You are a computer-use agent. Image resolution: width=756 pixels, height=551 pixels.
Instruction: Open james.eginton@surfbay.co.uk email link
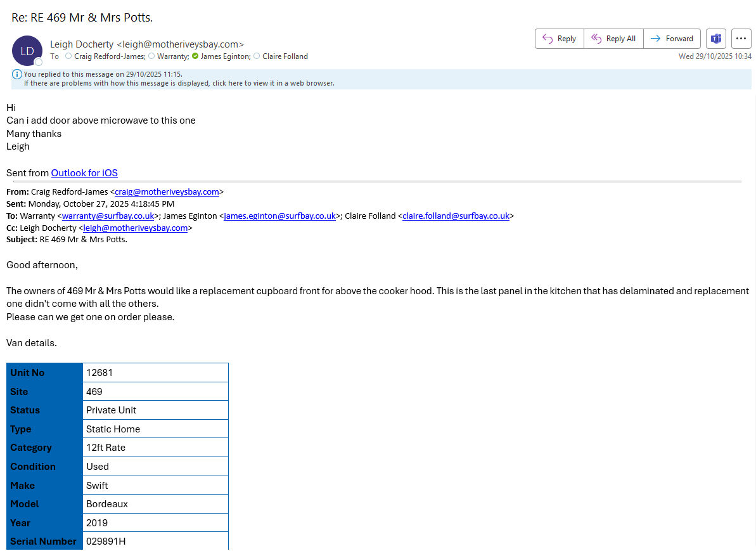279,216
